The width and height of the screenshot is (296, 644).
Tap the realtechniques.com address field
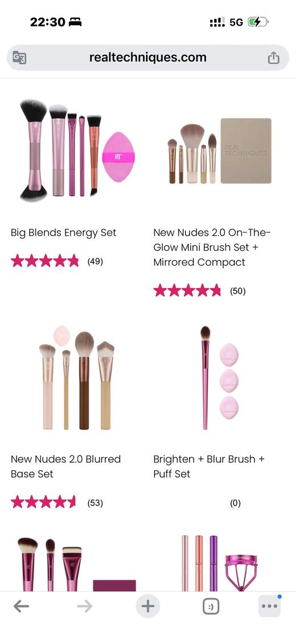(x=148, y=58)
